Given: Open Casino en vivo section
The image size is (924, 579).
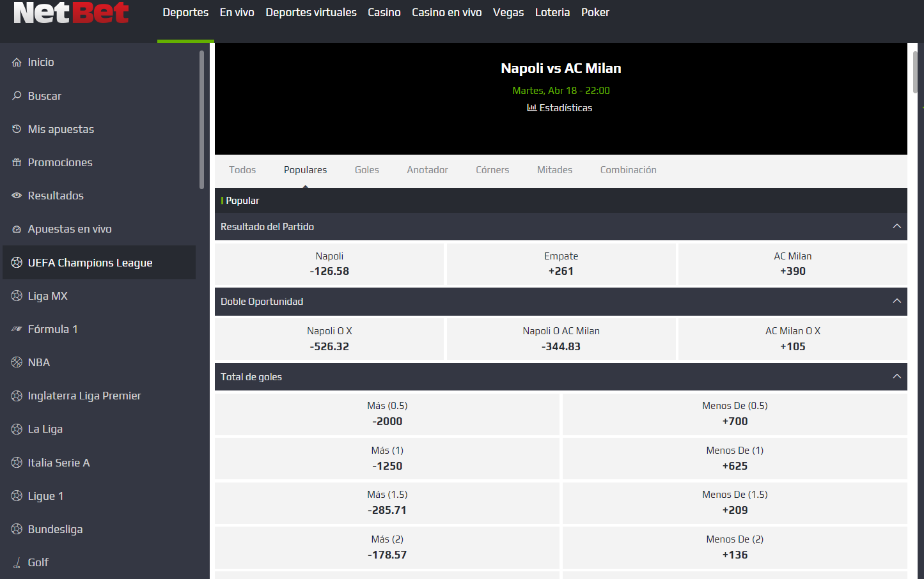Looking at the screenshot, I should point(446,12).
